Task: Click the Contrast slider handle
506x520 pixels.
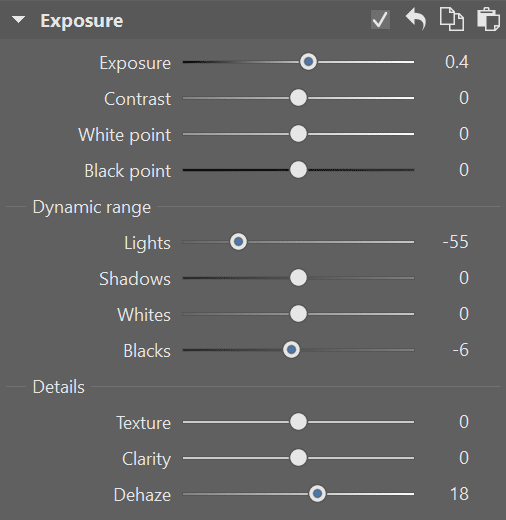Action: (298, 98)
